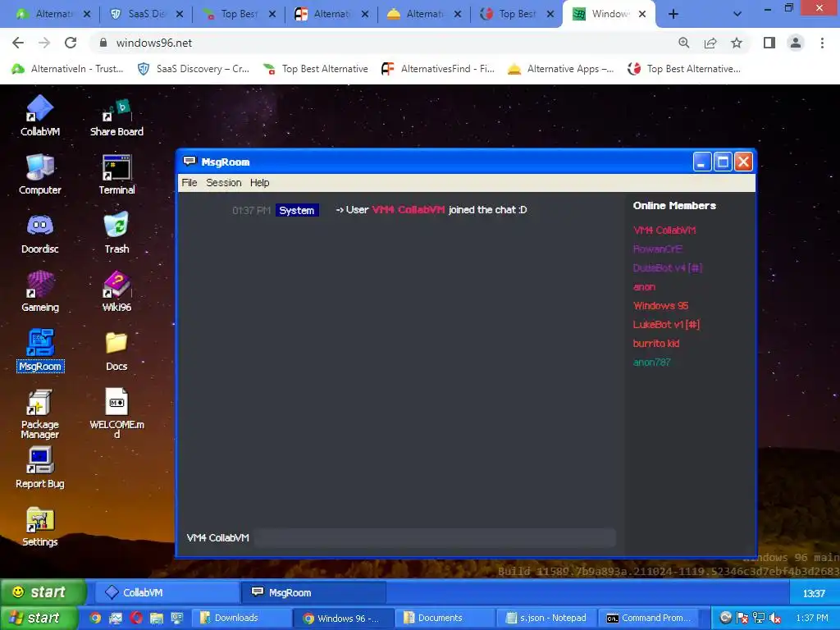The height and width of the screenshot is (630, 840).
Task: Switch to MsgRoom in Windows 96 taskbar
Action: click(x=313, y=592)
